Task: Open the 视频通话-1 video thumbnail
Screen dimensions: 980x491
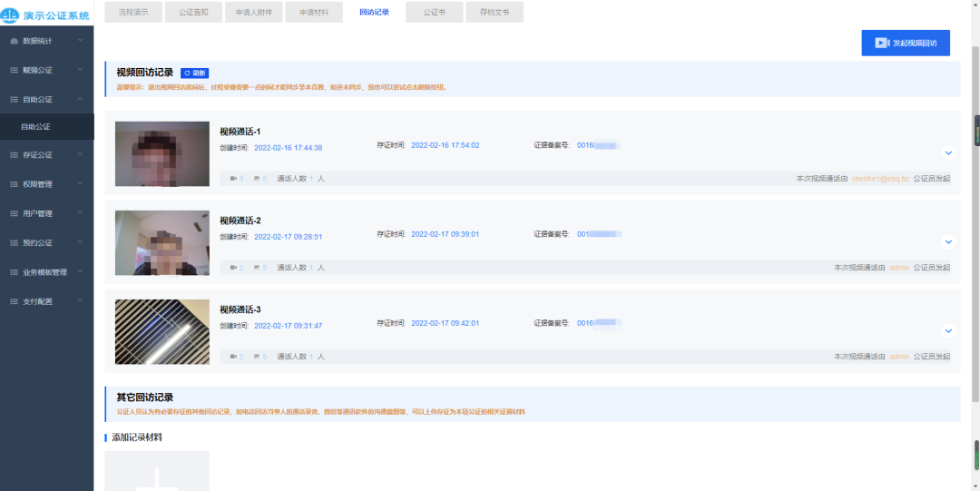Action: pyautogui.click(x=162, y=154)
